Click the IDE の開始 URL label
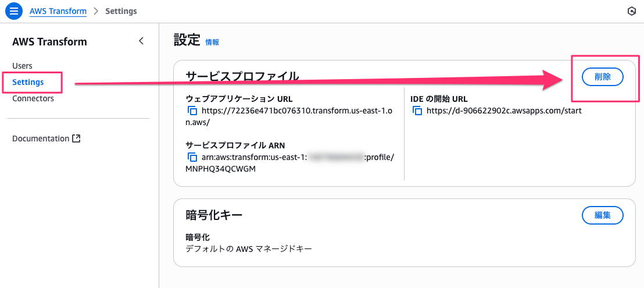The height and width of the screenshot is (288, 644). (439, 99)
